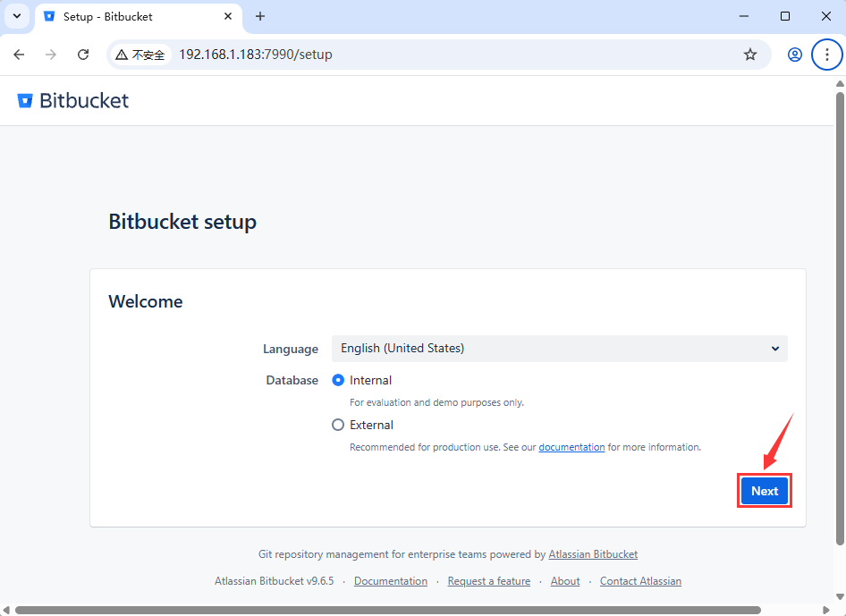Click the scroll-up arrow of vertical scrollbar
This screenshot has height=616, width=846.
(x=840, y=84)
